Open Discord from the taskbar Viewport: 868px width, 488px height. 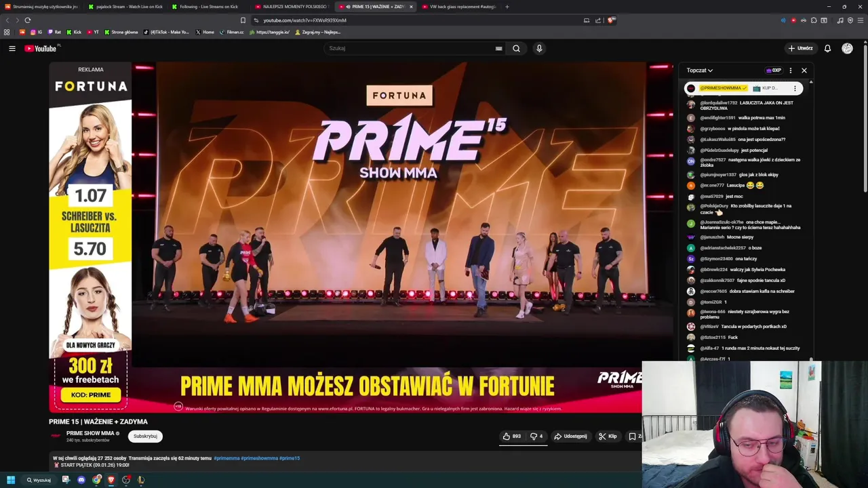(x=81, y=480)
